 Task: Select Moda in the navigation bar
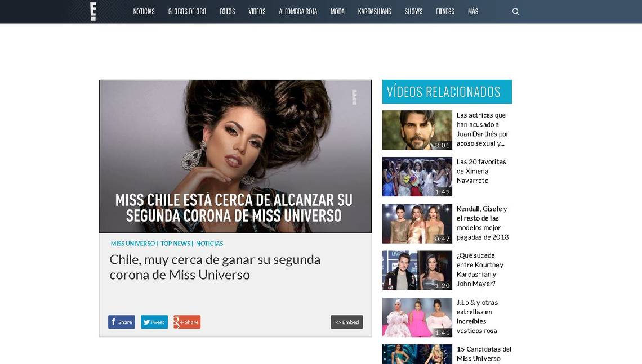click(337, 11)
